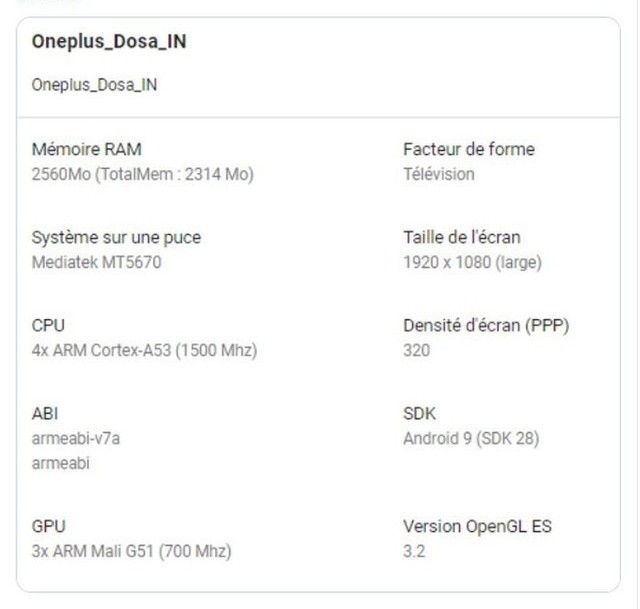Select the Mediatek MT5670 value

[x=97, y=262]
